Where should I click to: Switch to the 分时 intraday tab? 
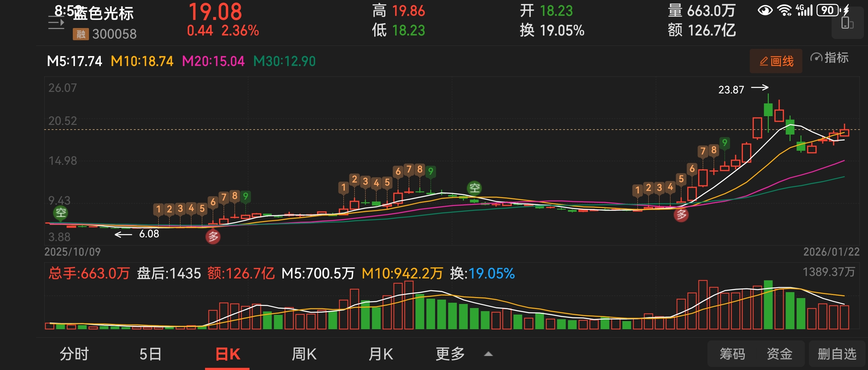74,354
